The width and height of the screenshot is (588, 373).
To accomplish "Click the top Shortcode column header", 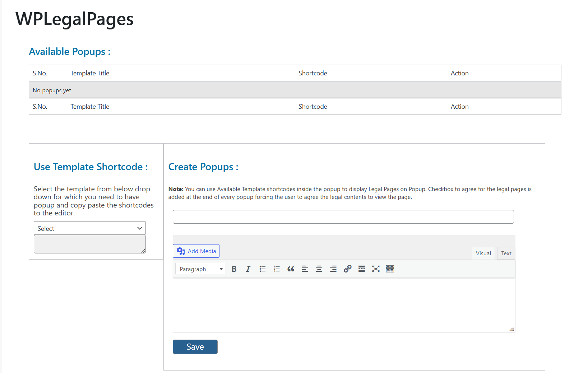I will coord(313,73).
